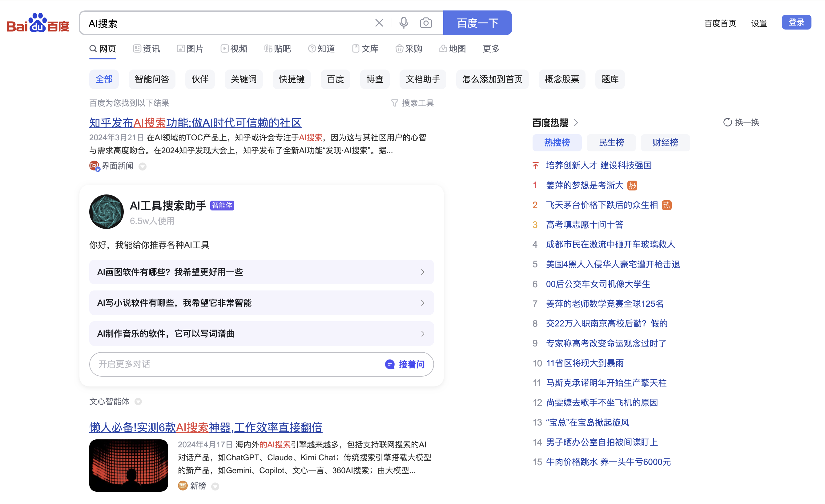Select the 智能问答 filter chip
Screen dimensions: 825x504
coord(152,79)
